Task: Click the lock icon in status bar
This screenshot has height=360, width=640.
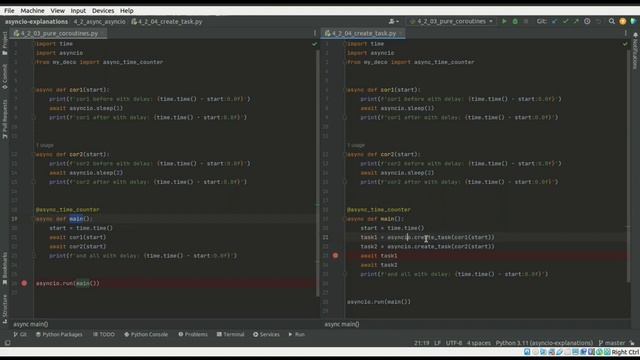Action: 632,343
